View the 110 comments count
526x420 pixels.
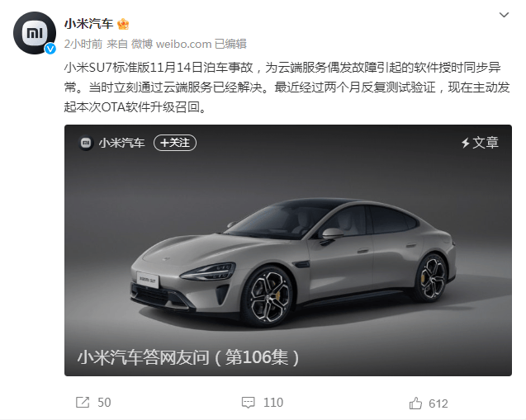[x=273, y=402]
